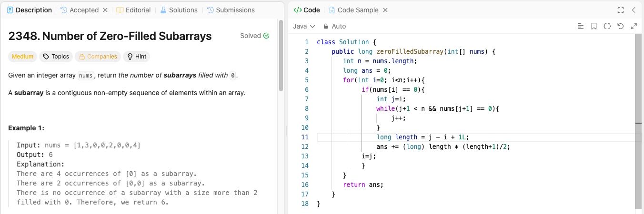The image size is (644, 214).
Task: Enter fullscreen mode for the code panel
Action: [620, 10]
